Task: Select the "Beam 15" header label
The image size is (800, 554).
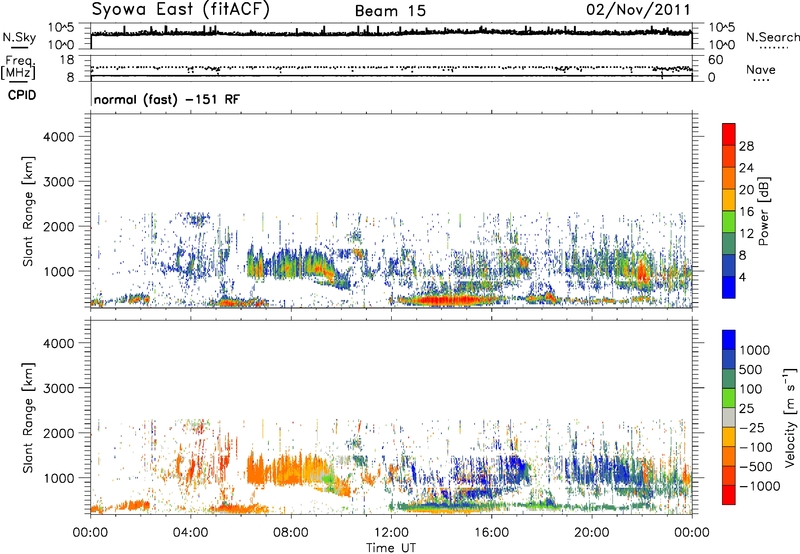Action: [x=390, y=11]
